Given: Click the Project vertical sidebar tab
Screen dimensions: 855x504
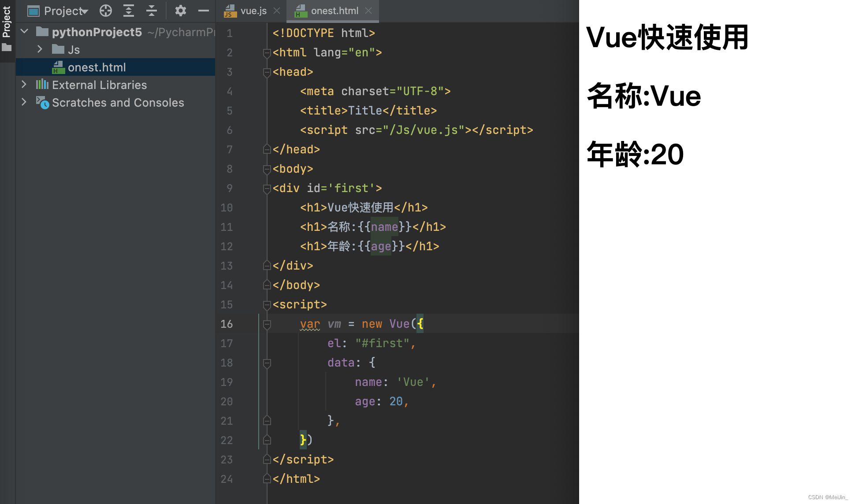Looking at the screenshot, I should [x=7, y=21].
